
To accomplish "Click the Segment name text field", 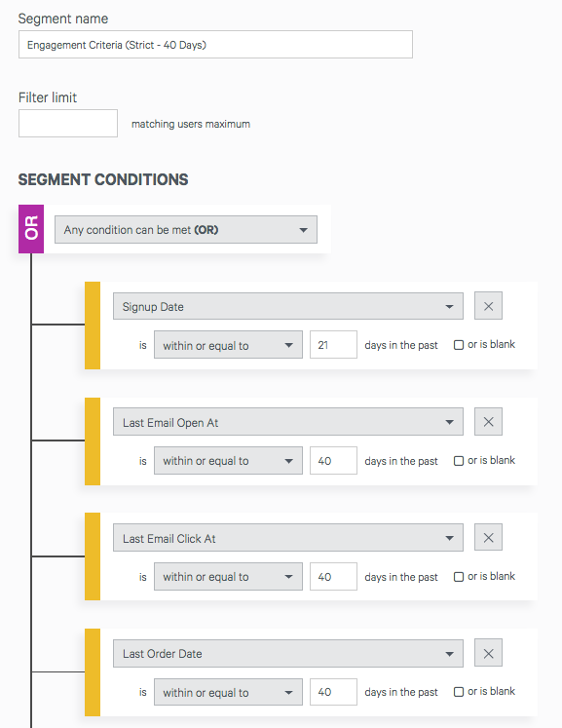I will click(216, 45).
